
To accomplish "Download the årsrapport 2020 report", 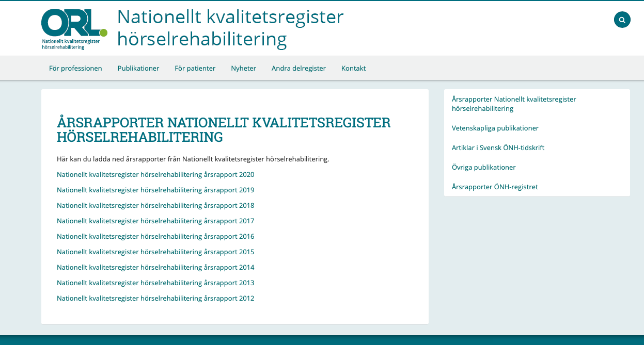I will [155, 174].
